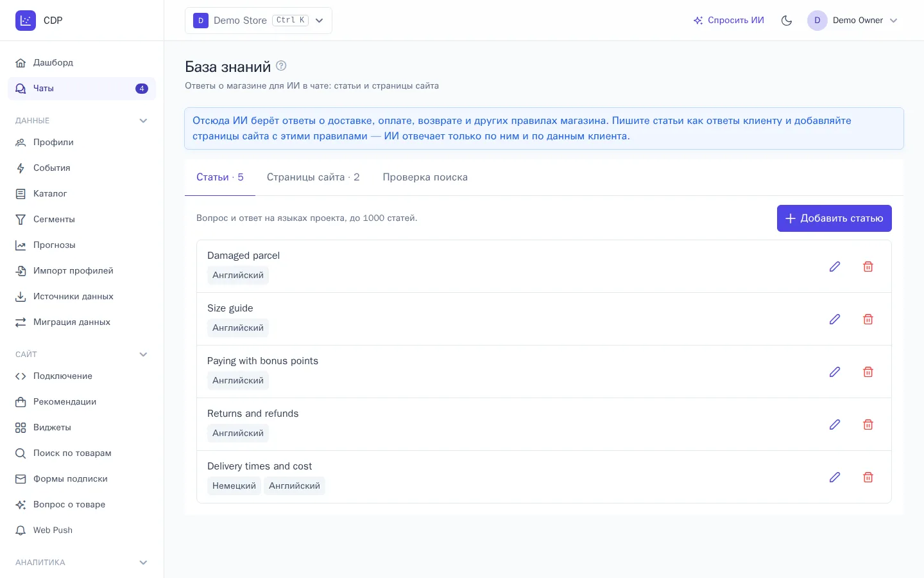The image size is (924, 578).
Task: Click the CDP logo icon
Action: [26, 21]
